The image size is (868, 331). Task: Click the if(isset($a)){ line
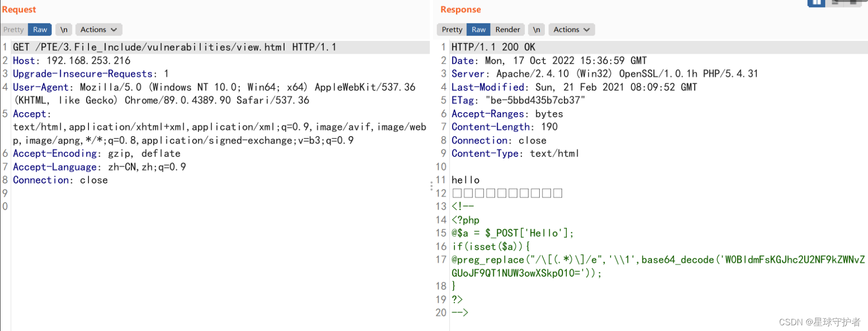point(491,246)
